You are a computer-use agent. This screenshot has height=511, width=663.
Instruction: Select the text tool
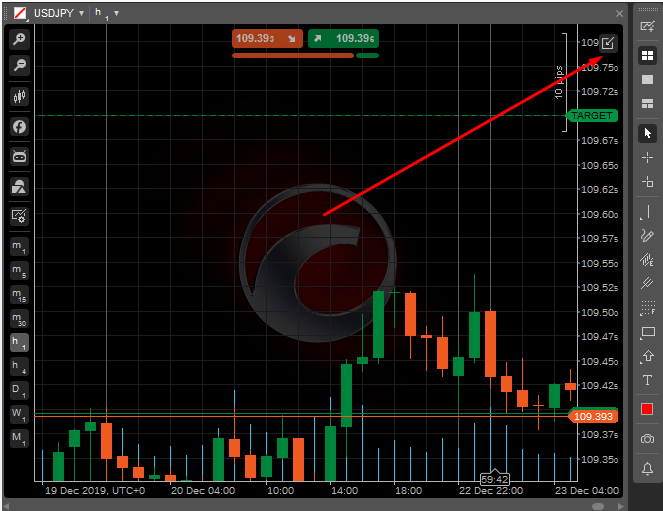(647, 380)
